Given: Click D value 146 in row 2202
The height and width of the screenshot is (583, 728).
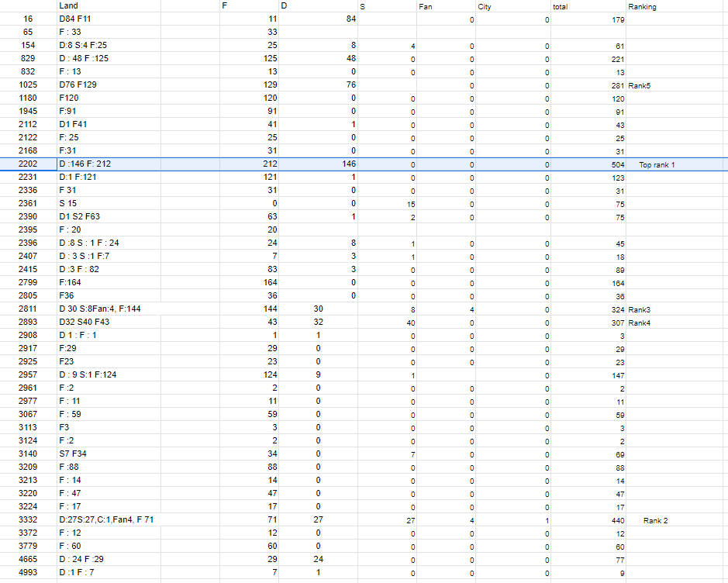Looking at the screenshot, I should (x=318, y=164).
